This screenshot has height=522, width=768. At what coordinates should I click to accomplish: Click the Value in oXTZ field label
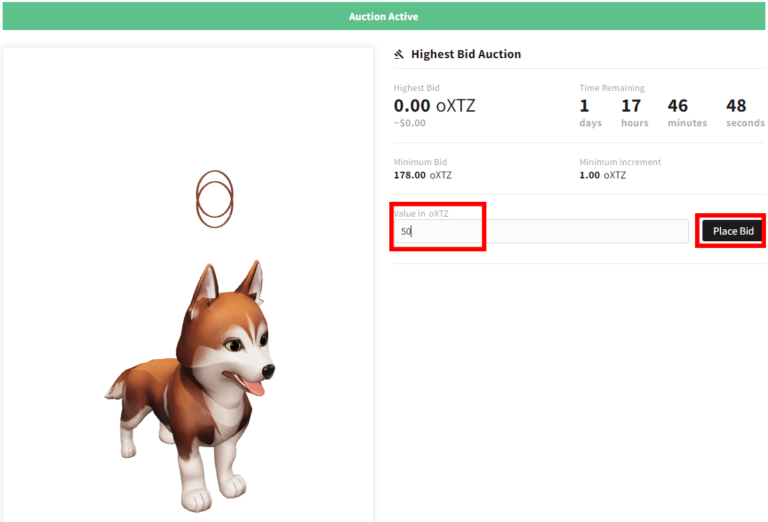pos(421,214)
